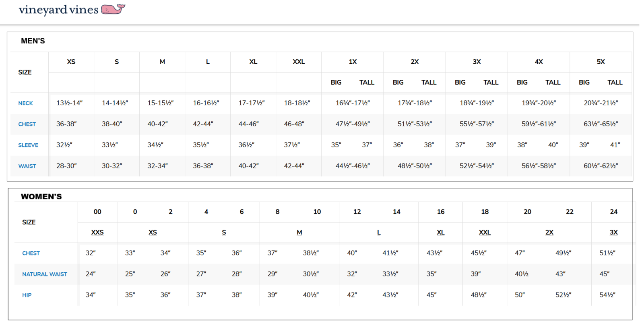
Task: Click the pink whale logo icon
Action: 113,9
